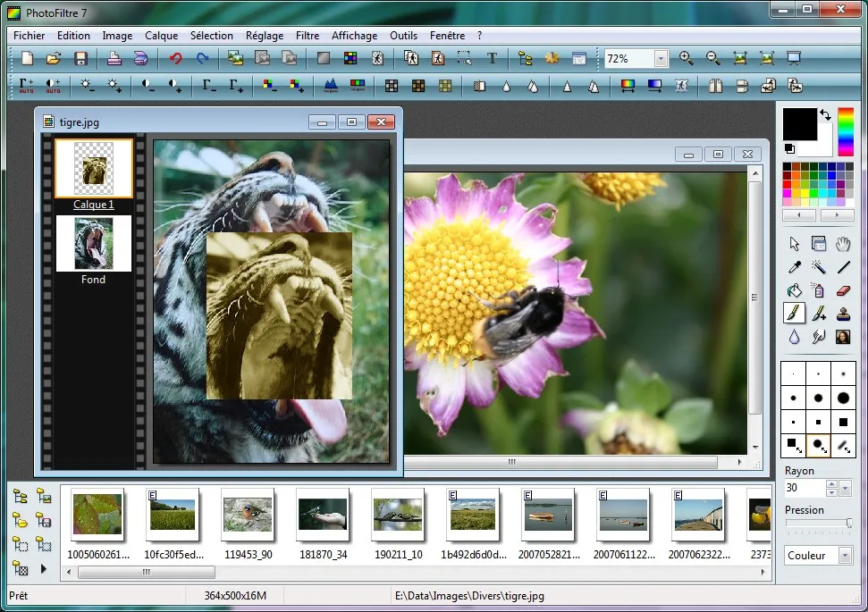Activate the Smudge fingertip tool
Screen dimensions: 868x612
pyautogui.click(x=818, y=336)
